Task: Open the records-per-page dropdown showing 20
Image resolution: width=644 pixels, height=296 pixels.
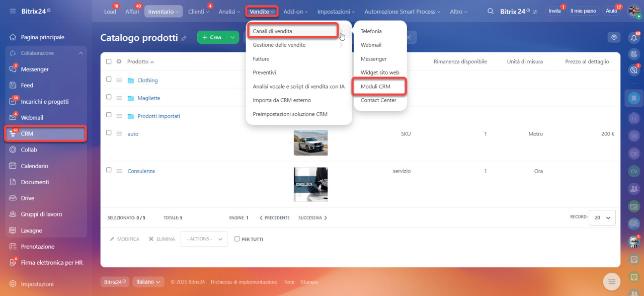Action: [602, 217]
